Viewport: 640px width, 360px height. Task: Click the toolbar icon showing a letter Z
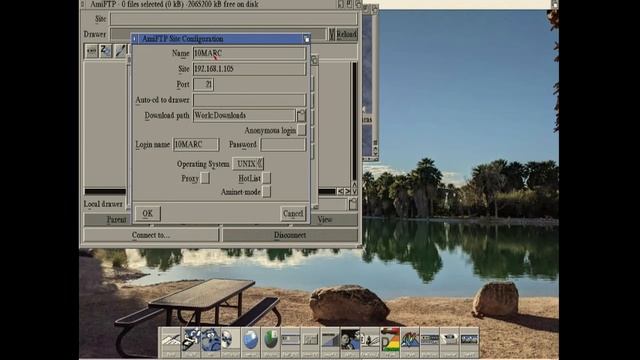click(x=106, y=51)
